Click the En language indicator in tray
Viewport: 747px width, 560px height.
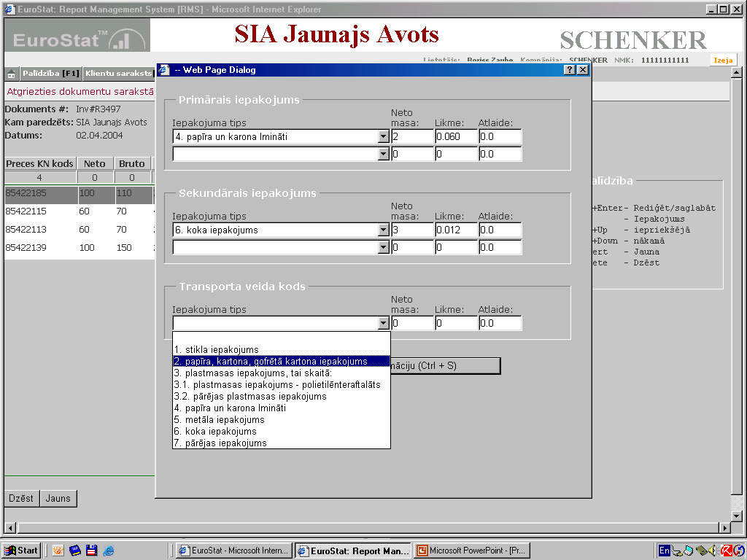point(664,551)
